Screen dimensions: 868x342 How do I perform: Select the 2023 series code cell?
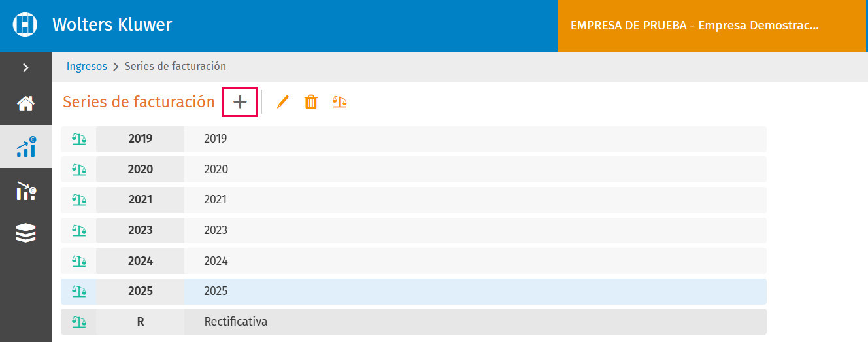(141, 230)
